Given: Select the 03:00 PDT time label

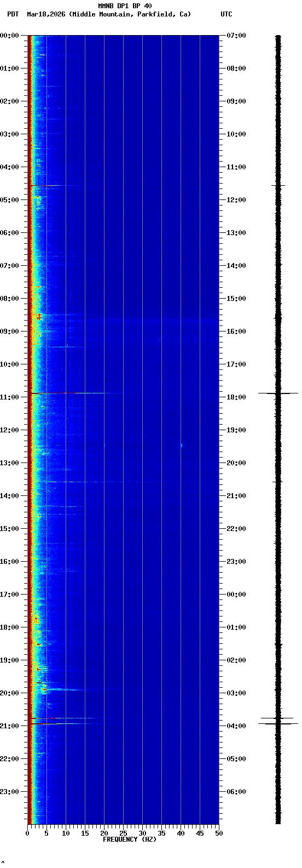Looking at the screenshot, I should tap(9, 134).
